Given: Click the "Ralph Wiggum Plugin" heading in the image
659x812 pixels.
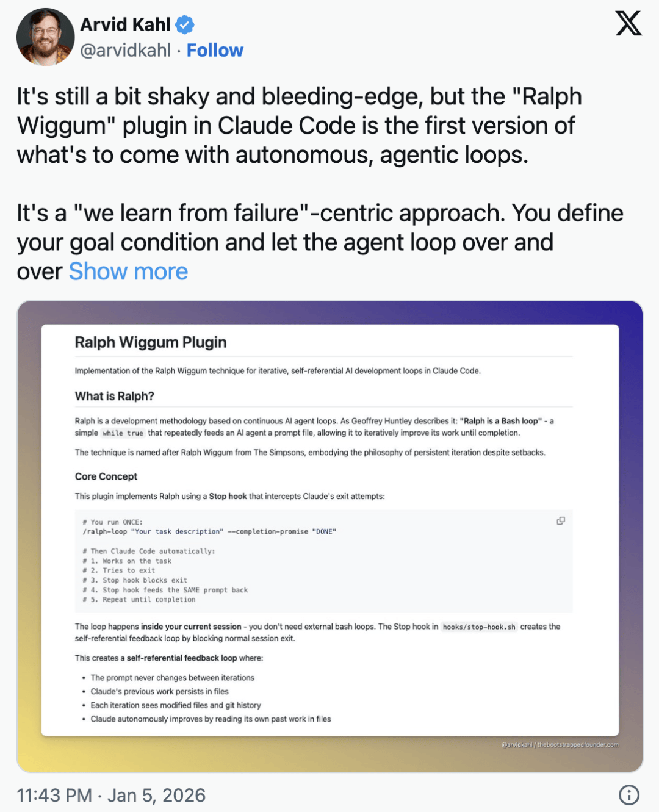Looking at the screenshot, I should [x=151, y=342].
